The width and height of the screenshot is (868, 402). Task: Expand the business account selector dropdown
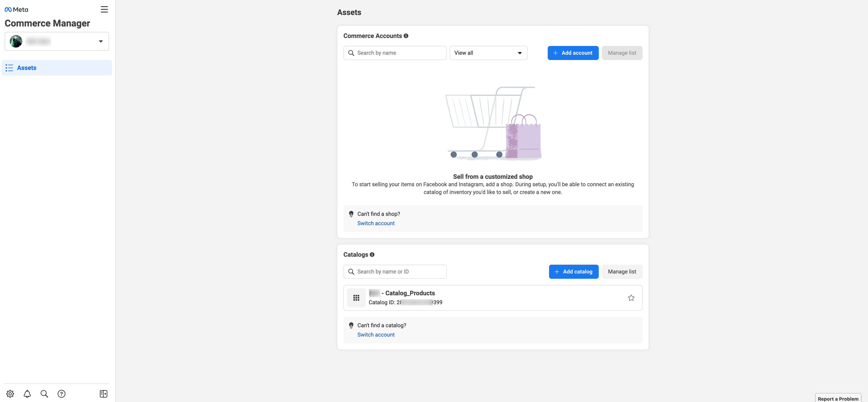(57, 41)
